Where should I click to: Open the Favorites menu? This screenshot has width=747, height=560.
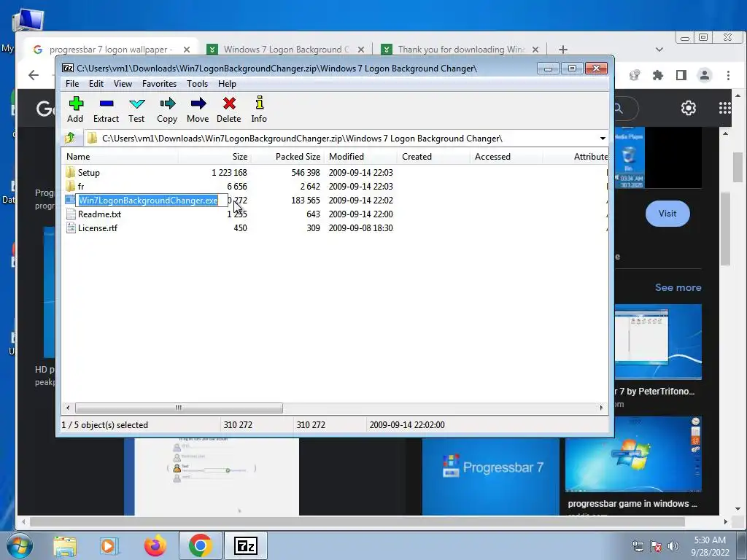(159, 84)
